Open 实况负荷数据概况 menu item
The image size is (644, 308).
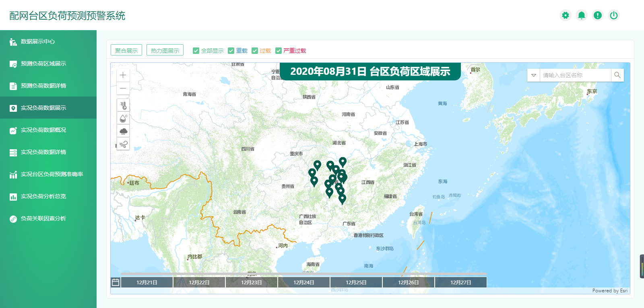click(48, 130)
